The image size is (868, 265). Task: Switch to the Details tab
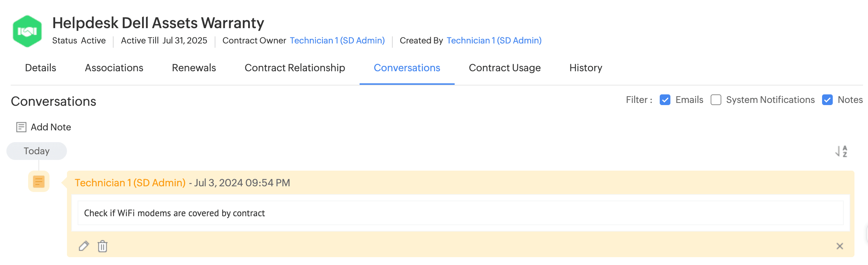41,68
